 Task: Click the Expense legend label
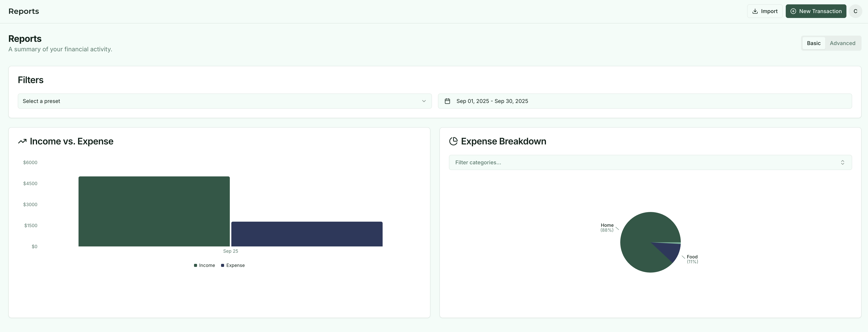236,266
